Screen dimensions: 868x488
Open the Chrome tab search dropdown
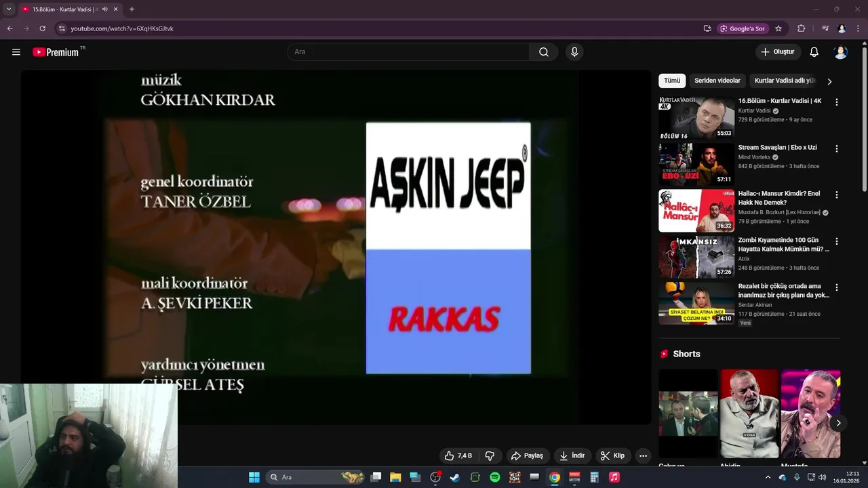9,9
